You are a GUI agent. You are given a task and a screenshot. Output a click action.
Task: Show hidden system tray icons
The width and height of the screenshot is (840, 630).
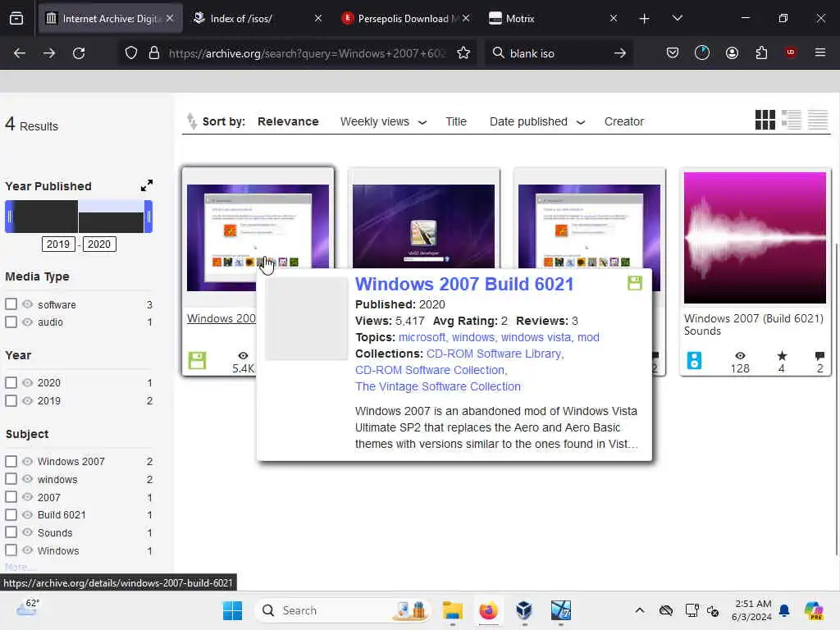pyautogui.click(x=640, y=610)
